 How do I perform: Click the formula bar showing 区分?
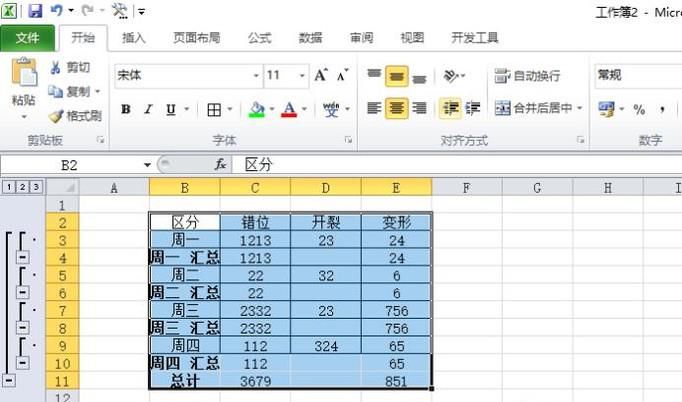pyautogui.click(x=457, y=165)
